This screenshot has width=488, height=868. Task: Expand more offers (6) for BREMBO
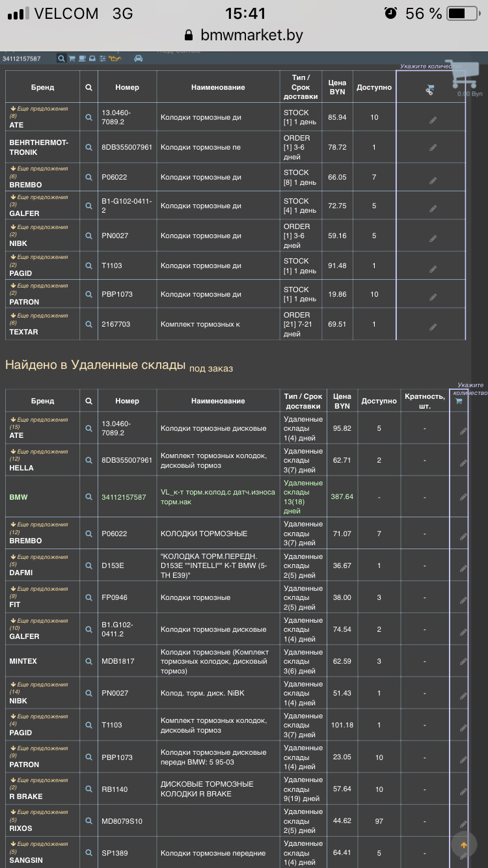pos(38,172)
